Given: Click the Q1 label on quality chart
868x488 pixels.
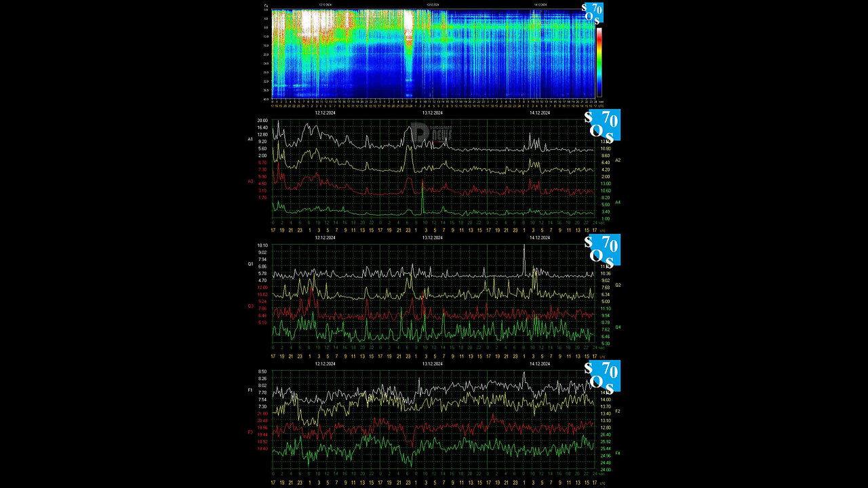Looking at the screenshot, I should tap(250, 263).
